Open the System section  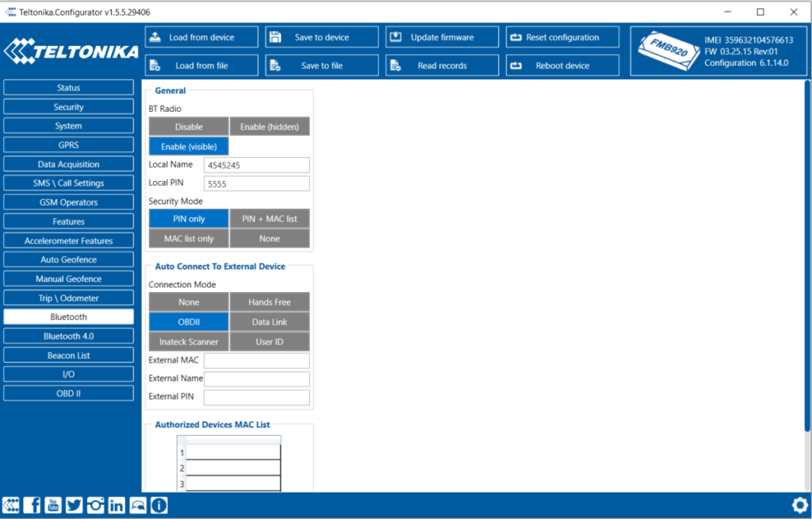pos(68,125)
